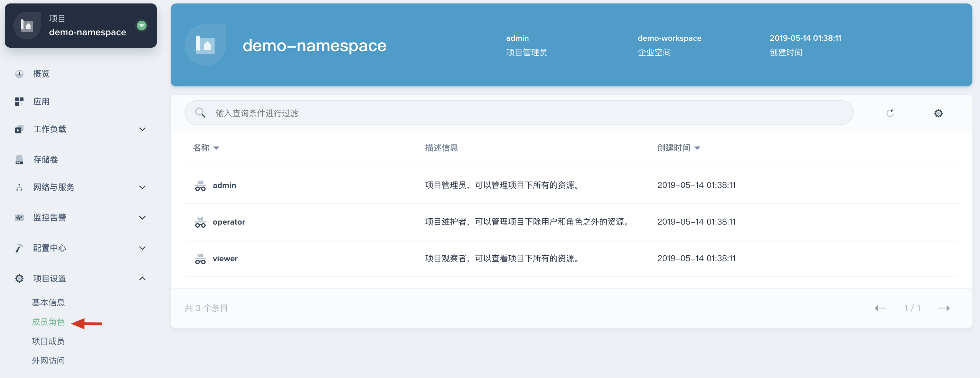Expand the 配置中心 chevron
This screenshot has height=378, width=980.
pyautogui.click(x=142, y=248)
